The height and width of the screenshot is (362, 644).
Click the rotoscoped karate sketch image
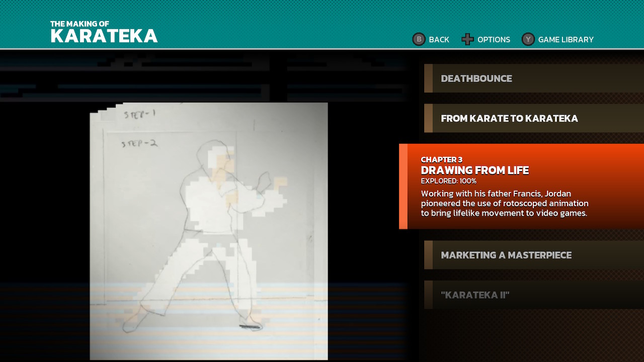tap(209, 231)
